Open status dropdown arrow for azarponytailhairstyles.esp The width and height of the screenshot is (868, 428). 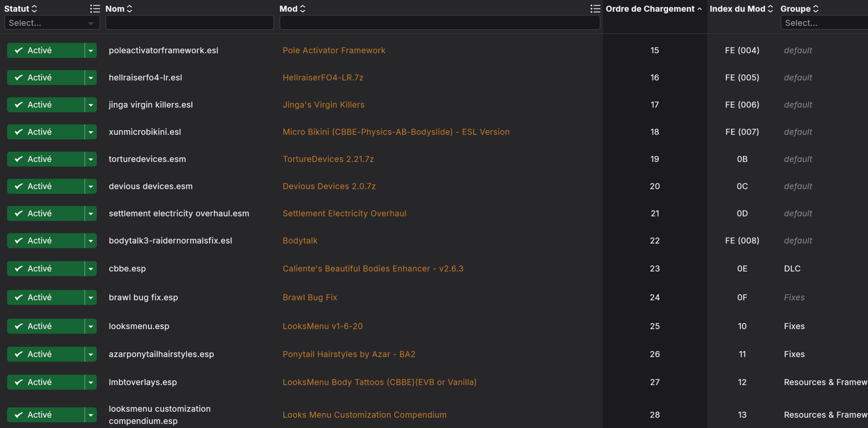pyautogui.click(x=91, y=354)
